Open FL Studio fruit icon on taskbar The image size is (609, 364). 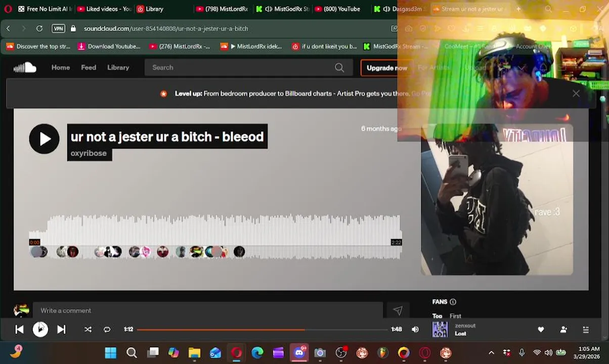[x=383, y=352]
